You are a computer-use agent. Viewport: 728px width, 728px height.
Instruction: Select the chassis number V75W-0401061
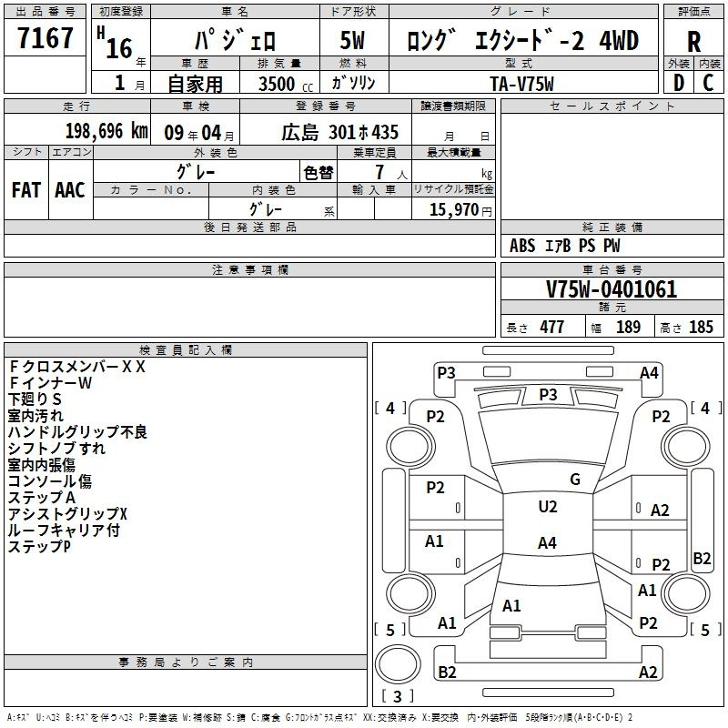[612, 288]
